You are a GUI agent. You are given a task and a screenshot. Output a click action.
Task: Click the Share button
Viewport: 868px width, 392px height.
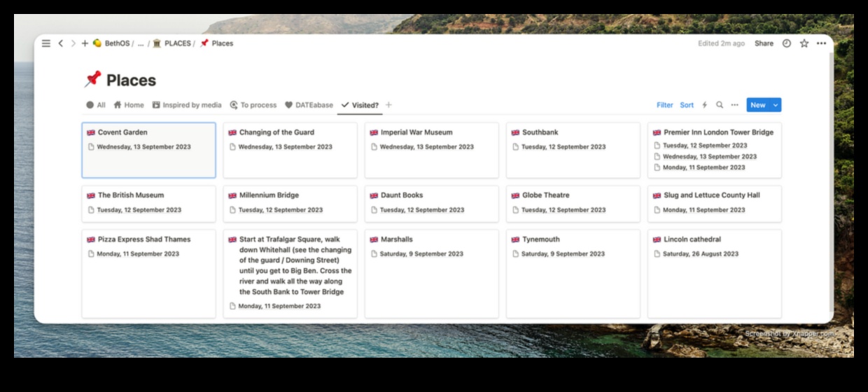[x=764, y=43]
